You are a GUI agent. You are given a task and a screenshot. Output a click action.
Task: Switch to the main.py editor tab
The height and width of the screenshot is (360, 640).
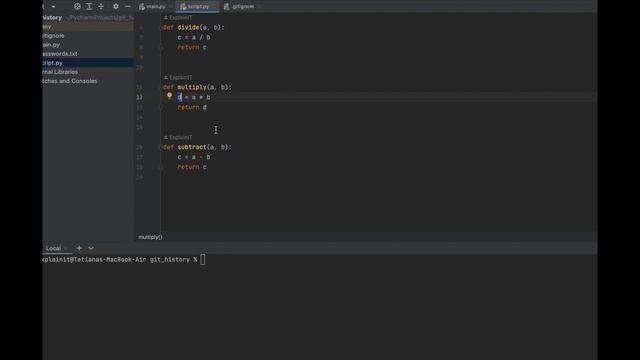pyautogui.click(x=156, y=7)
